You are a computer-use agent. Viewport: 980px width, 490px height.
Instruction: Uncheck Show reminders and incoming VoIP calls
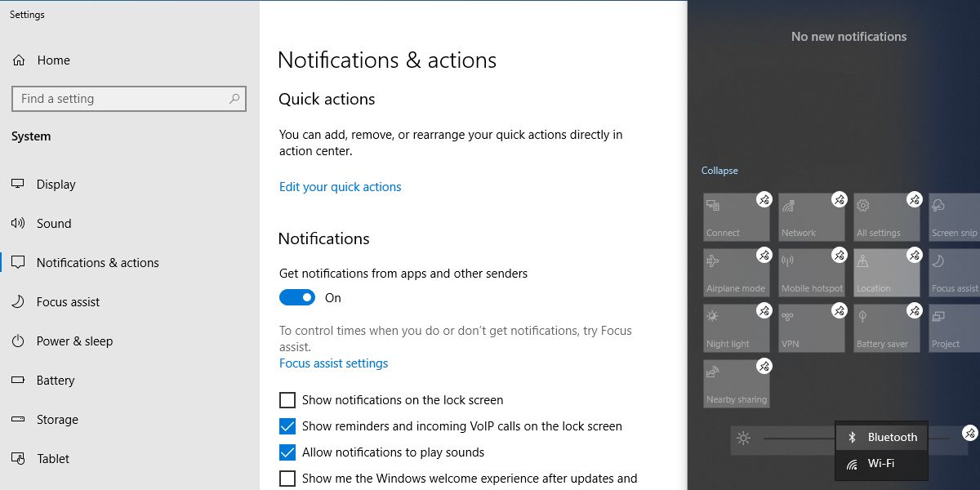point(287,426)
